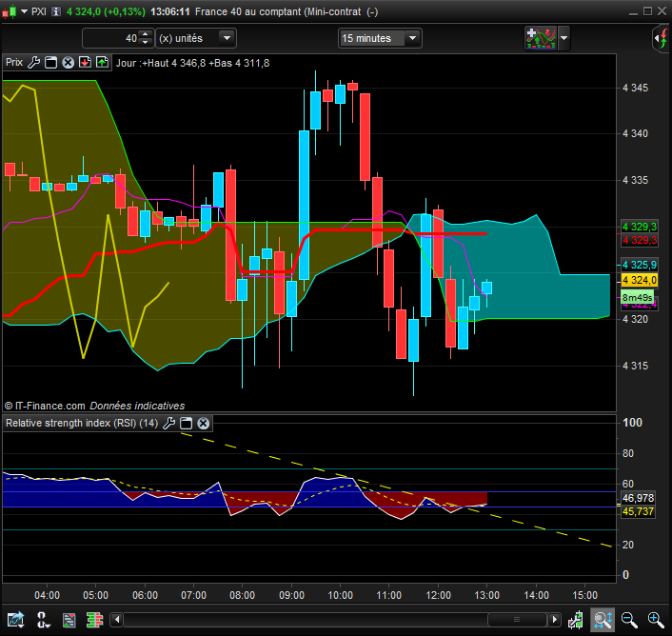Click the 4 315 price axis label
This screenshot has width=672, height=636.
[635, 366]
